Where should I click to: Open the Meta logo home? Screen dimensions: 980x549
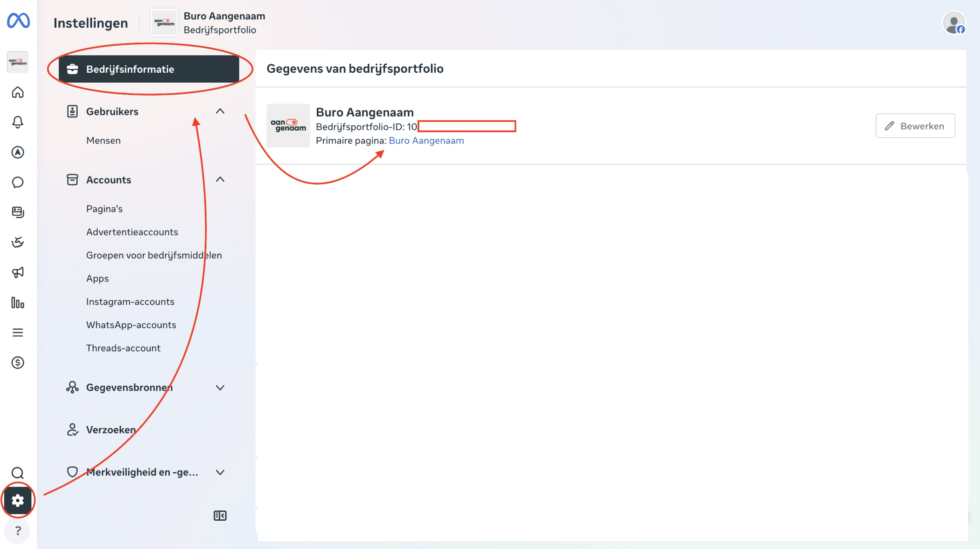point(18,21)
